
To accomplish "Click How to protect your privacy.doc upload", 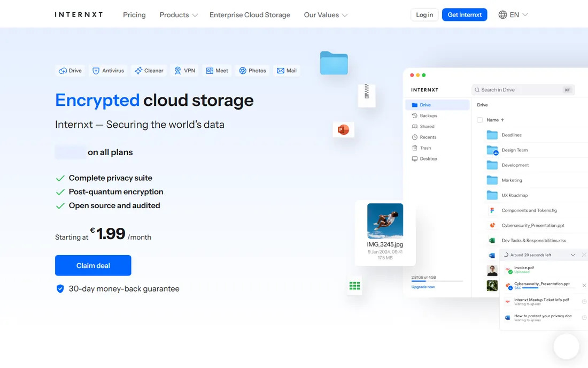I will 544,317.
